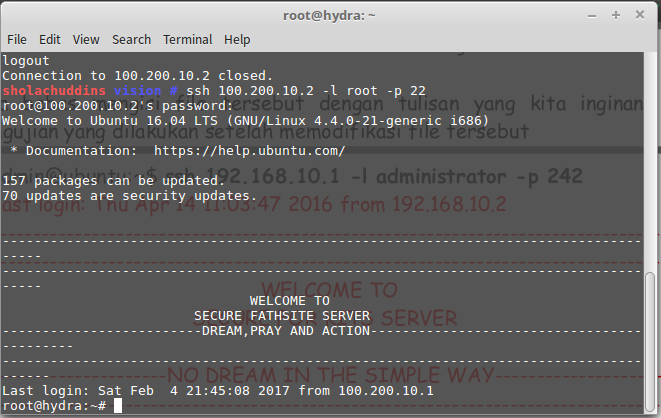The height and width of the screenshot is (418, 661).
Task: Open the Edit menu
Action: coord(49,40)
